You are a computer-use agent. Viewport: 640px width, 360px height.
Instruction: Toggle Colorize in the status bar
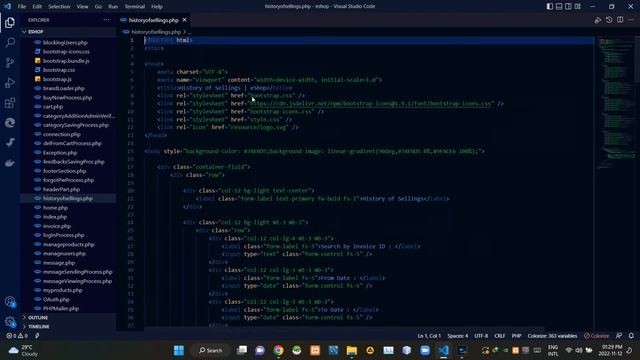pyautogui.click(x=596, y=336)
